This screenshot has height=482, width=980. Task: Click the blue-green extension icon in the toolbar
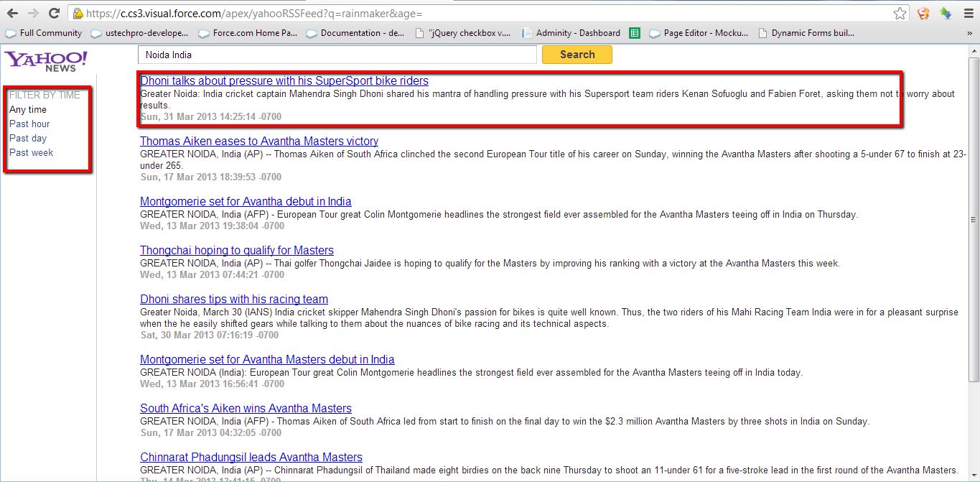[946, 13]
